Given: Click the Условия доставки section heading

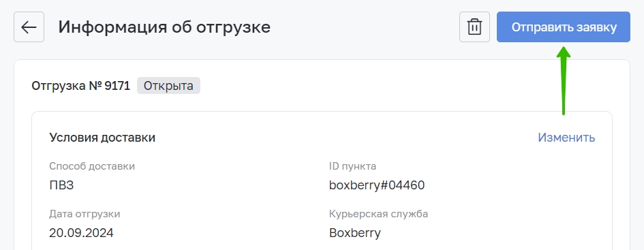Looking at the screenshot, I should click(x=102, y=138).
